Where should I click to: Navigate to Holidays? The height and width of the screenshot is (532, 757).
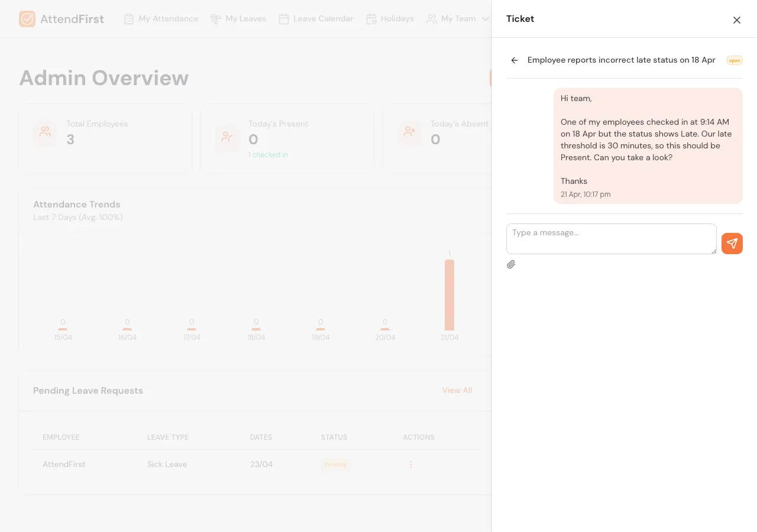390,19
